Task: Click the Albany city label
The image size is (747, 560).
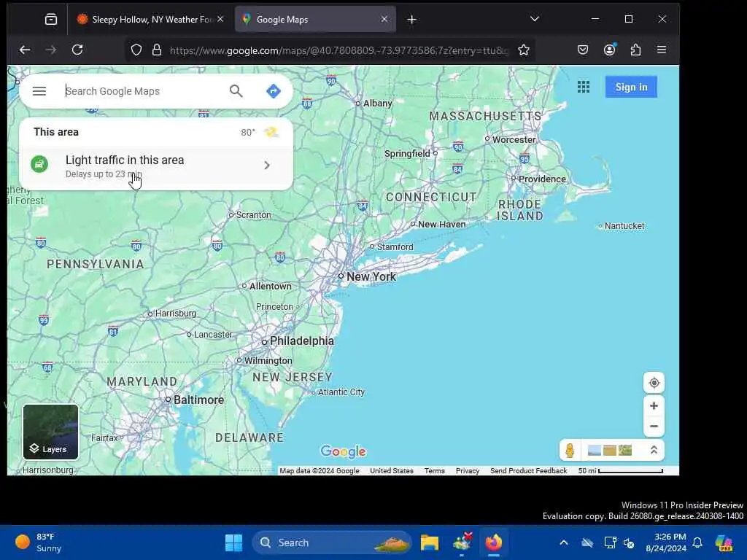Action: (x=377, y=104)
